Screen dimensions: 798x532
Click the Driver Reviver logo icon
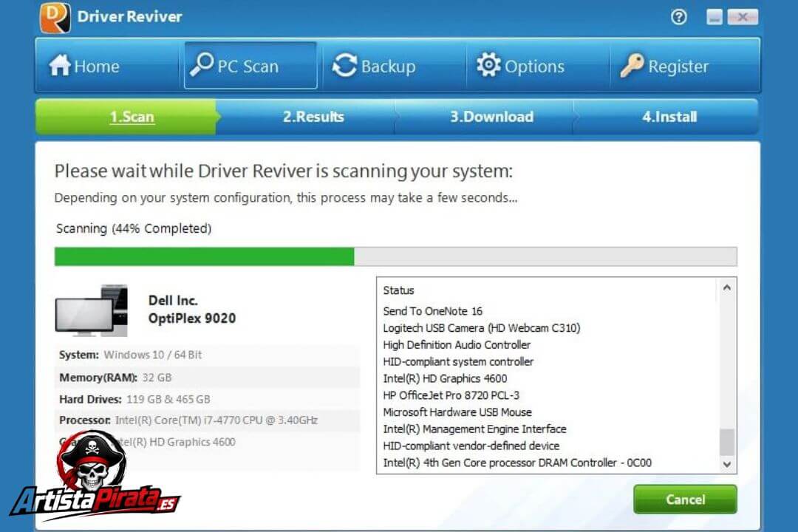pos(55,17)
